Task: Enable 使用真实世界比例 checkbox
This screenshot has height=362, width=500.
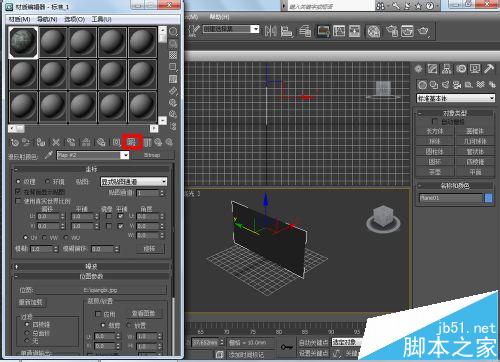Action: pyautogui.click(x=18, y=201)
